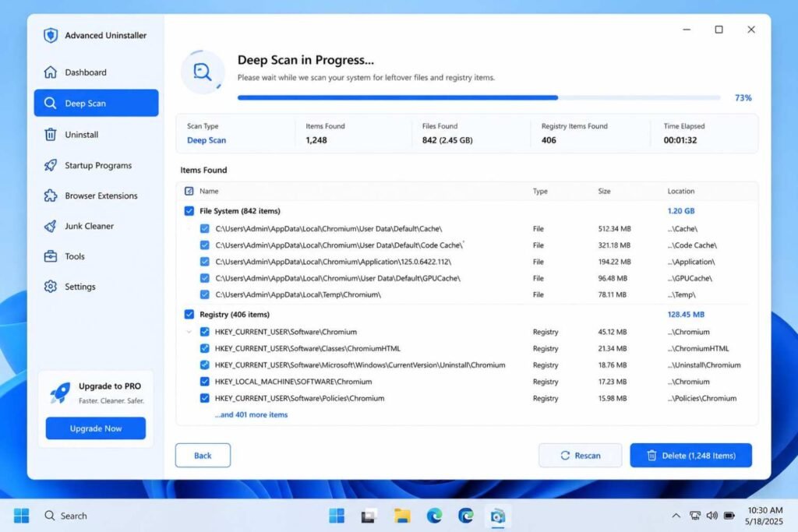Image resolution: width=798 pixels, height=532 pixels.
Task: Click the 512.34 MB size value
Action: (614, 229)
